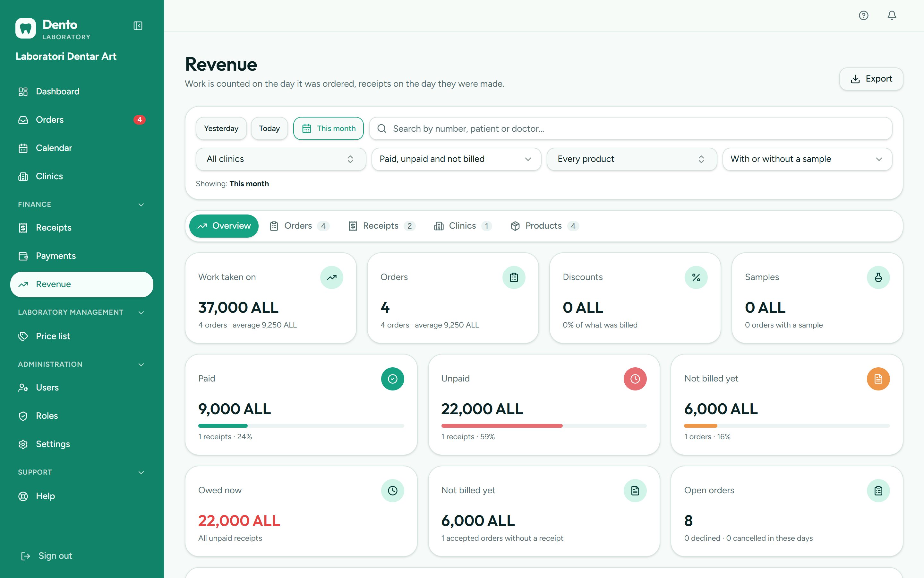This screenshot has height=578, width=924.
Task: Switch to the Clinics tab
Action: point(462,226)
